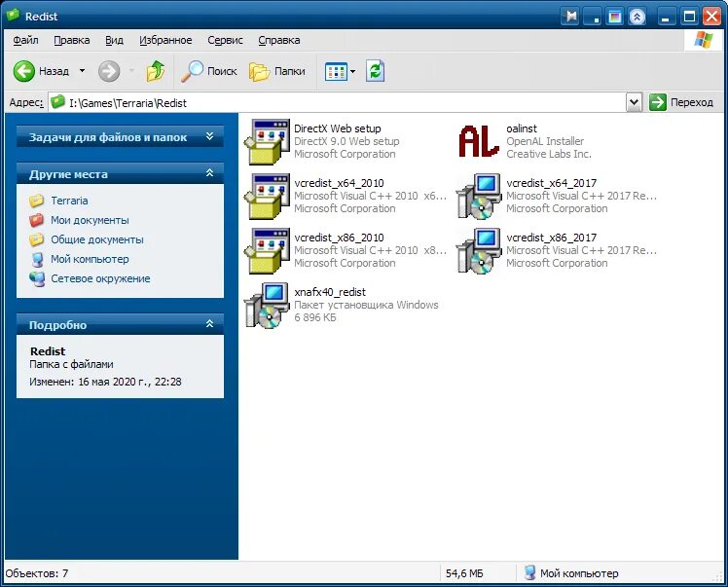Click the Terraria folder icon in sidebar

(37, 201)
